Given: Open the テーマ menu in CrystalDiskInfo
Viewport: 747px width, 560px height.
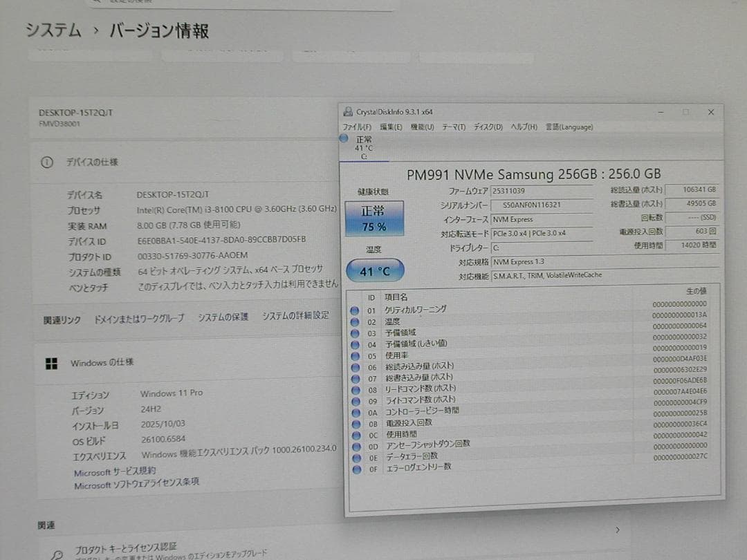Looking at the screenshot, I should [454, 127].
